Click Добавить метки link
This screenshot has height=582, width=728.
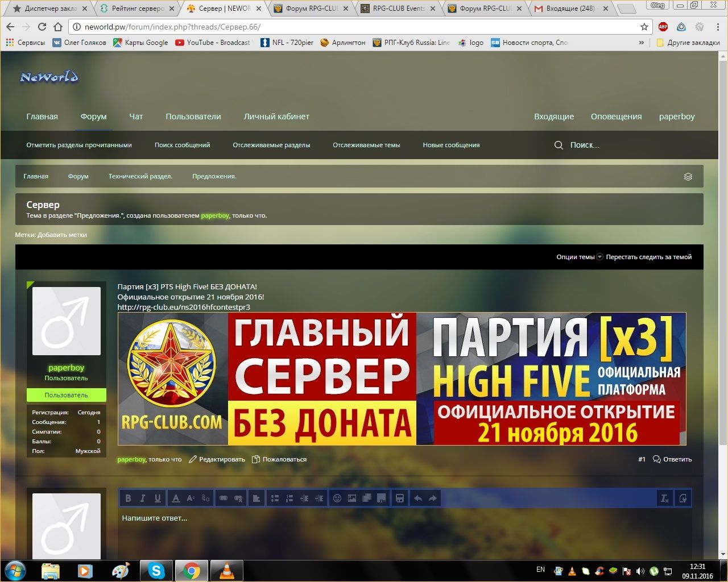coord(62,235)
